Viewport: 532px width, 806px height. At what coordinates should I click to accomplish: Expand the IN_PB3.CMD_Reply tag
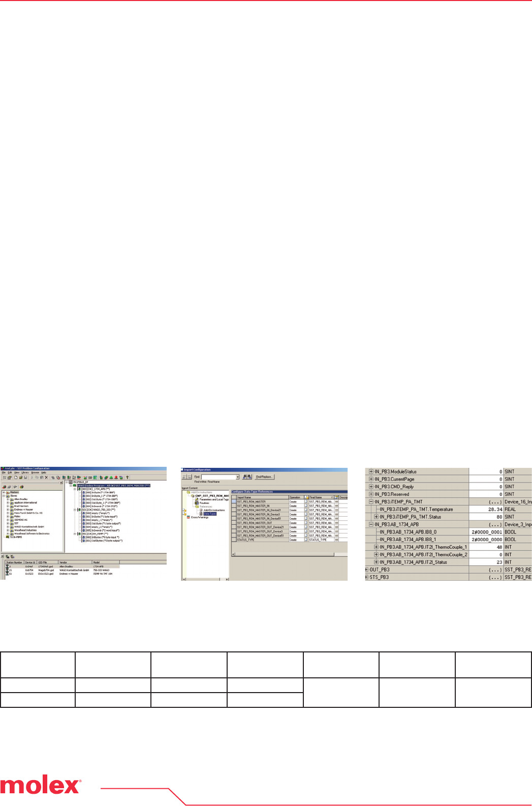[x=371, y=487]
